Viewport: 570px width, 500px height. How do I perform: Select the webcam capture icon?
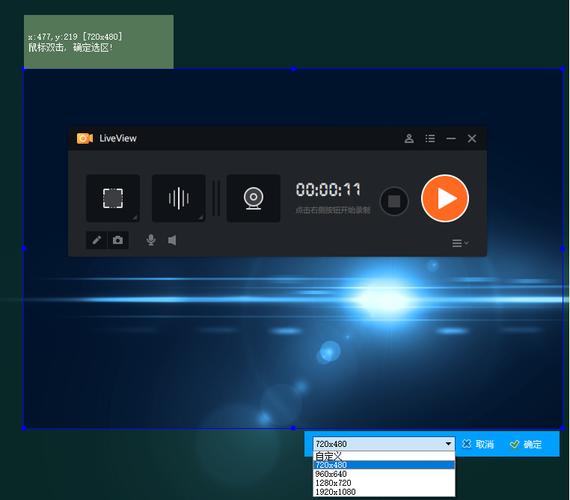click(x=253, y=198)
